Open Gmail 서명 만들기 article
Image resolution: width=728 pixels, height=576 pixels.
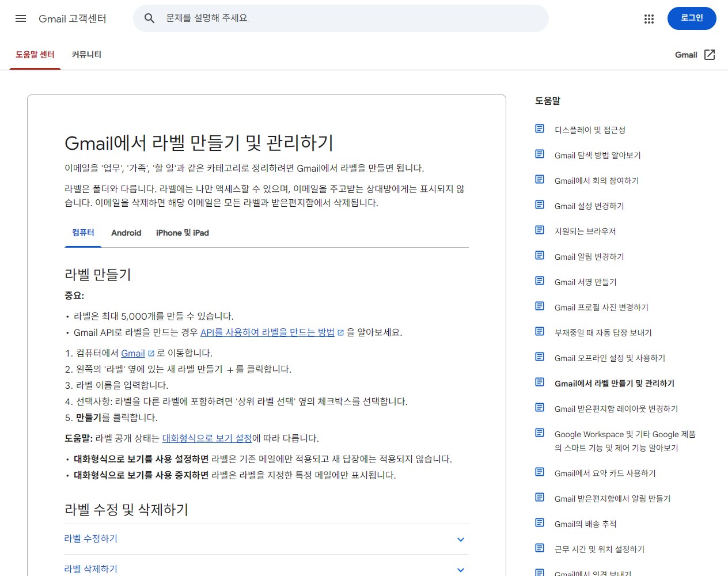(x=586, y=282)
